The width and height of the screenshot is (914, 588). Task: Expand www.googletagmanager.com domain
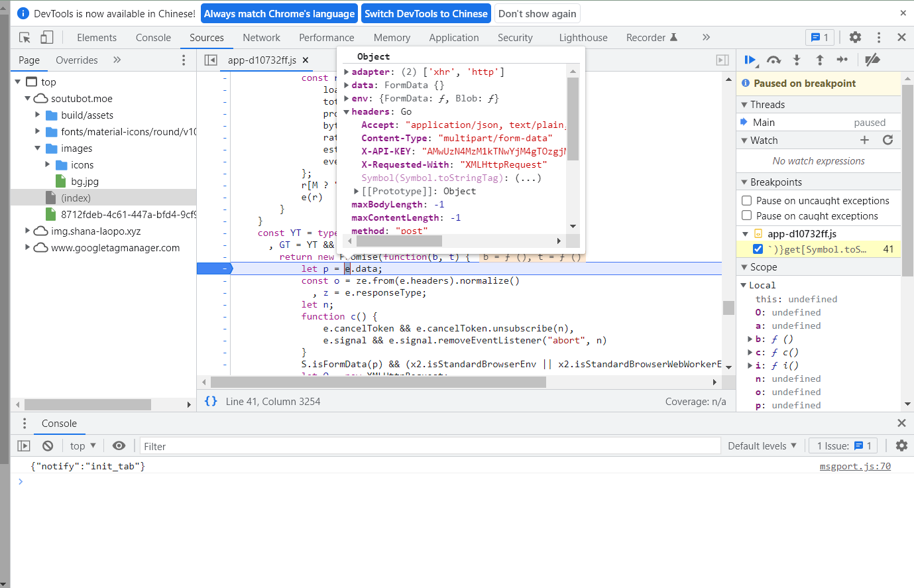(x=28, y=248)
